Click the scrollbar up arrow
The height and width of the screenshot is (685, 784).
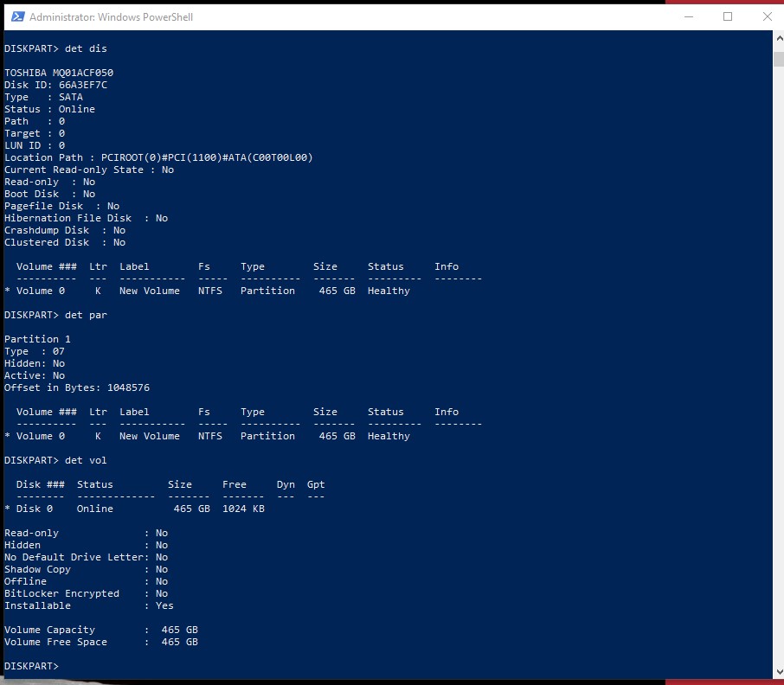click(x=778, y=38)
